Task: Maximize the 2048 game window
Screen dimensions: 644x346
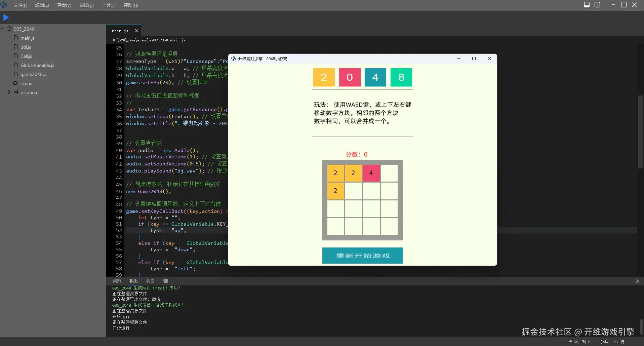Action: tap(474, 59)
